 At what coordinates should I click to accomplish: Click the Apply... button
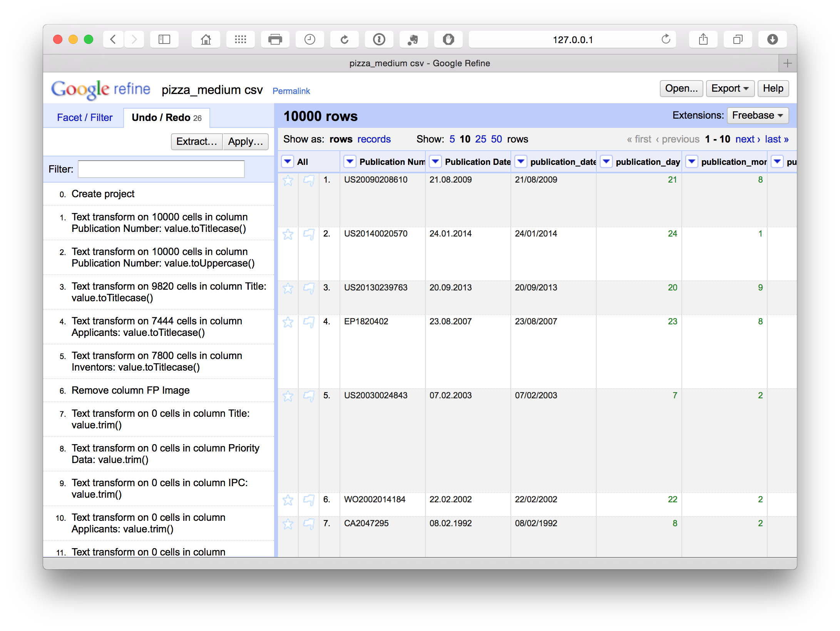coord(246,141)
